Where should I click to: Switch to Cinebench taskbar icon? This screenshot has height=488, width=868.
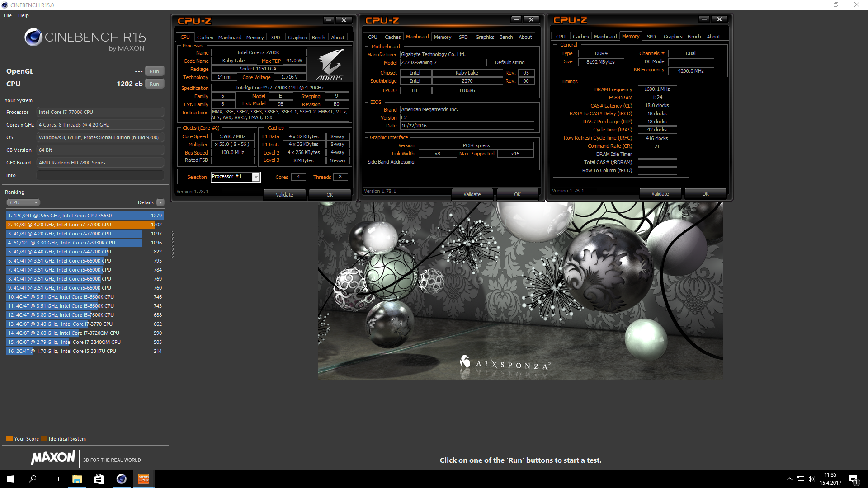(x=121, y=479)
